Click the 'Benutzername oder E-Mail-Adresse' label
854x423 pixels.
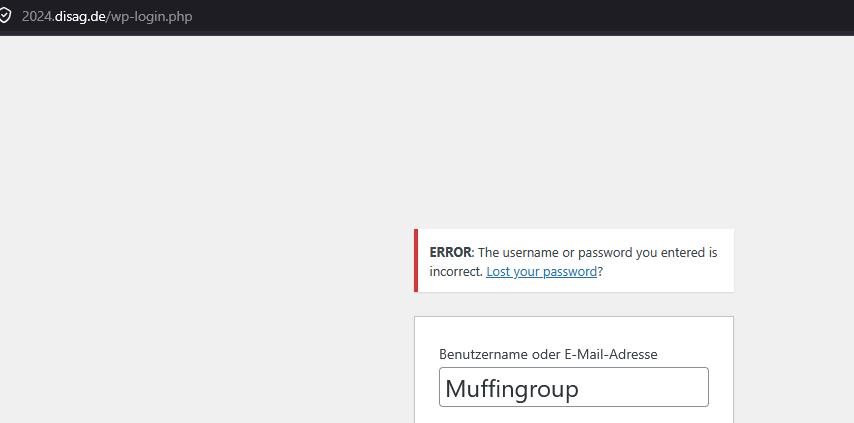click(x=548, y=354)
